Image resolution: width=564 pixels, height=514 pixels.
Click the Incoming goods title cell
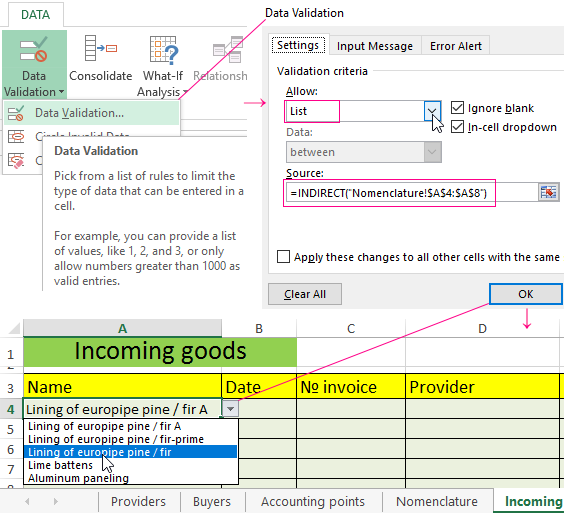click(x=160, y=352)
